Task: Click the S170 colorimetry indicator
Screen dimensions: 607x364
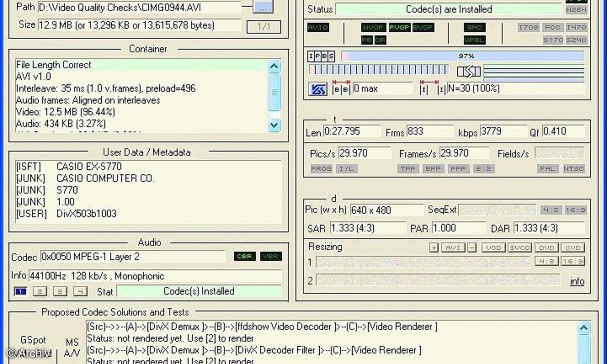Action: (553, 40)
